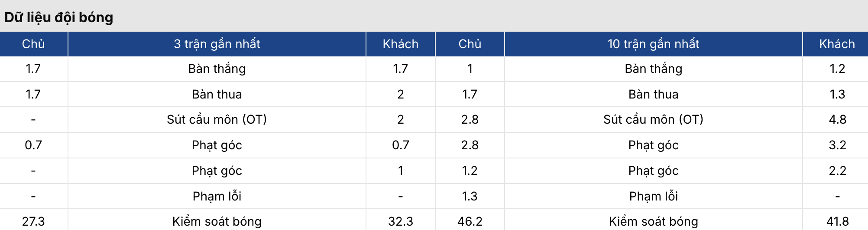
Task: Click the 32.3 away possession value
Action: point(401,221)
